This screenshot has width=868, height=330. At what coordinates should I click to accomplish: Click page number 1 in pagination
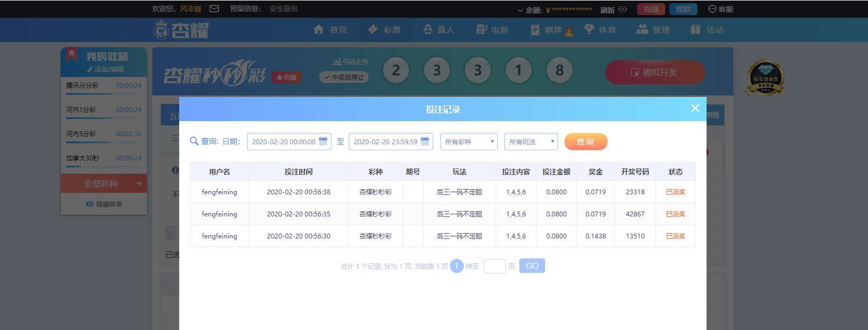coord(456,266)
